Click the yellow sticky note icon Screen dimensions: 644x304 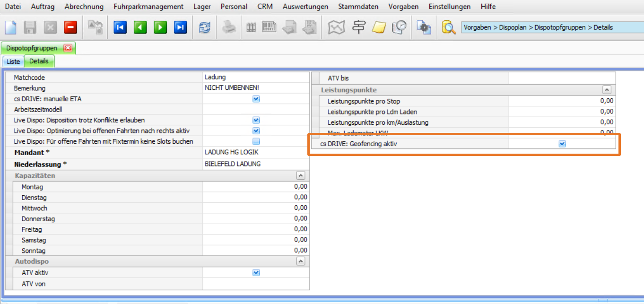click(x=379, y=27)
